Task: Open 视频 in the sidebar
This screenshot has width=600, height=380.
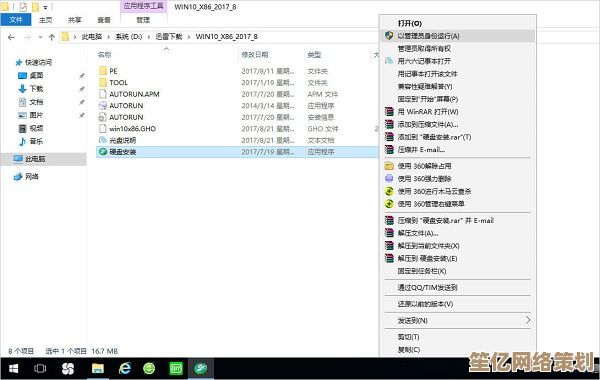Action: click(x=36, y=128)
